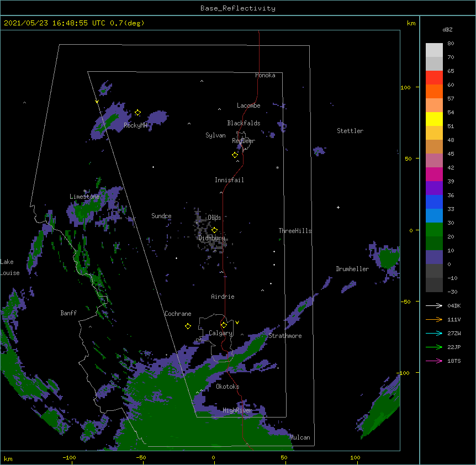This screenshot has height=465, width=476.
Task: Click the Sundre town label
Action: click(161, 216)
